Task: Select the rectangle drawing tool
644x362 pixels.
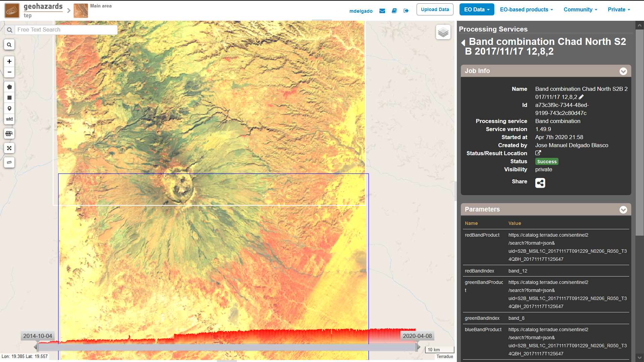Action: pos(9,98)
